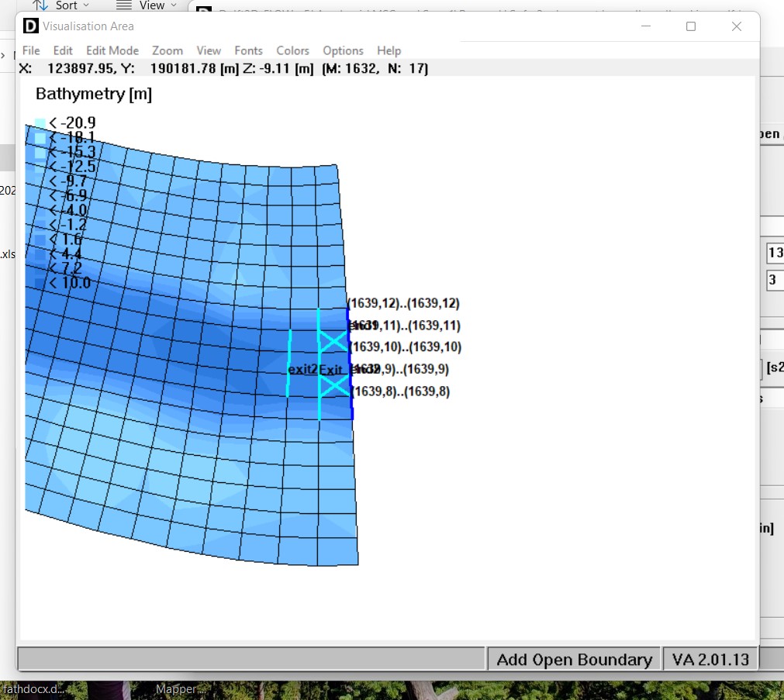
Task: Minimize the Visualisation Area window
Action: pyautogui.click(x=645, y=26)
